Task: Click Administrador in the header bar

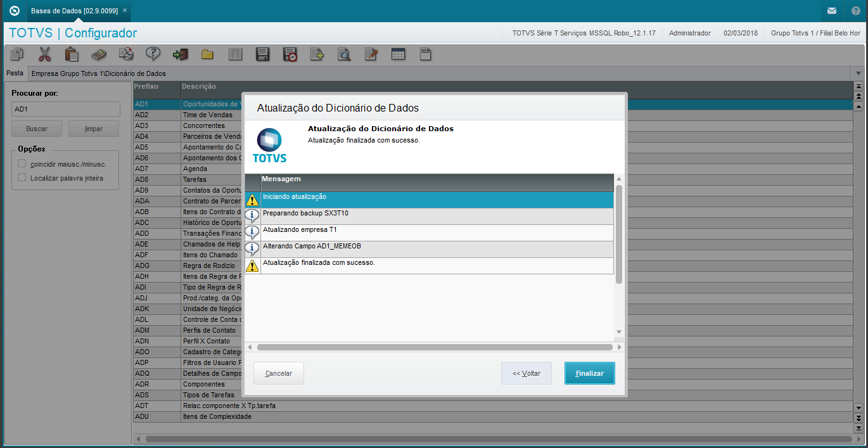Action: click(689, 33)
